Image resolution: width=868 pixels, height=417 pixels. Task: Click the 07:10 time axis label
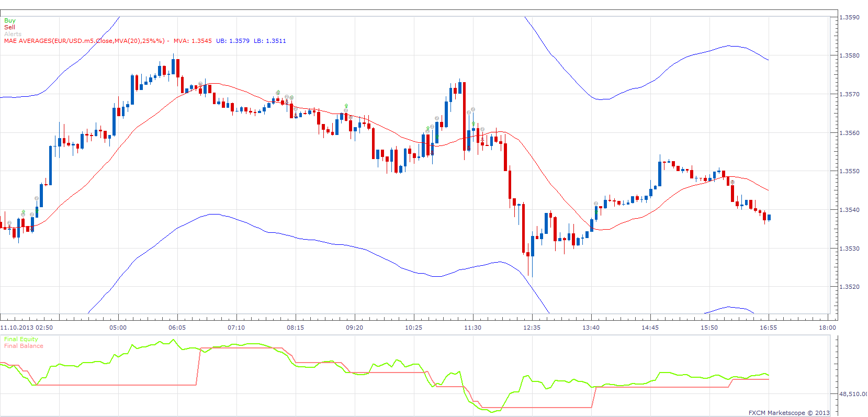pos(236,328)
